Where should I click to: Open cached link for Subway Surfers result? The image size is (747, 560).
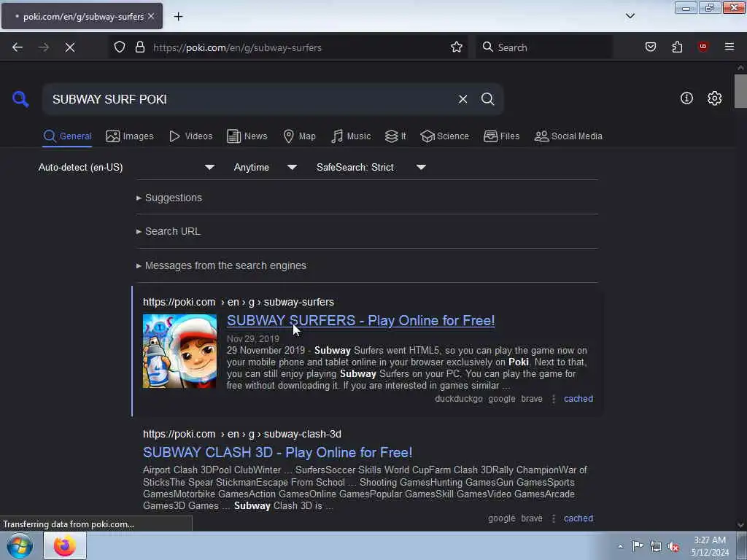[578, 399]
